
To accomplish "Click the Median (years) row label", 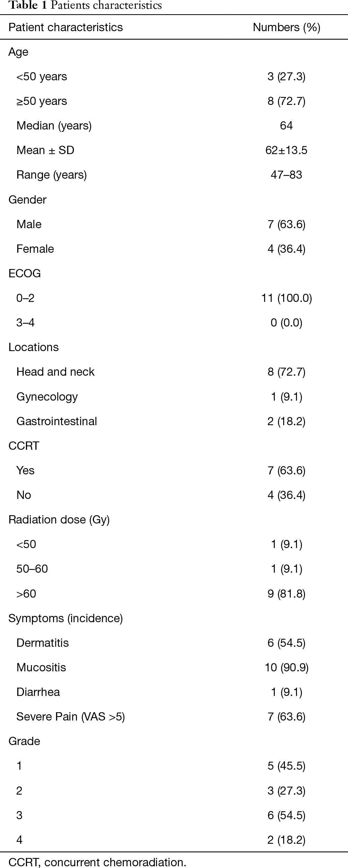I will click(x=54, y=126).
